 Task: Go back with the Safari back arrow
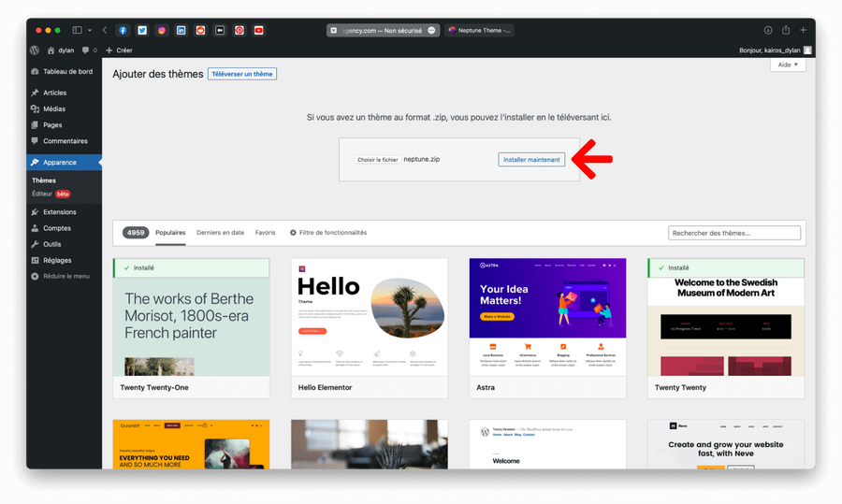[105, 31]
